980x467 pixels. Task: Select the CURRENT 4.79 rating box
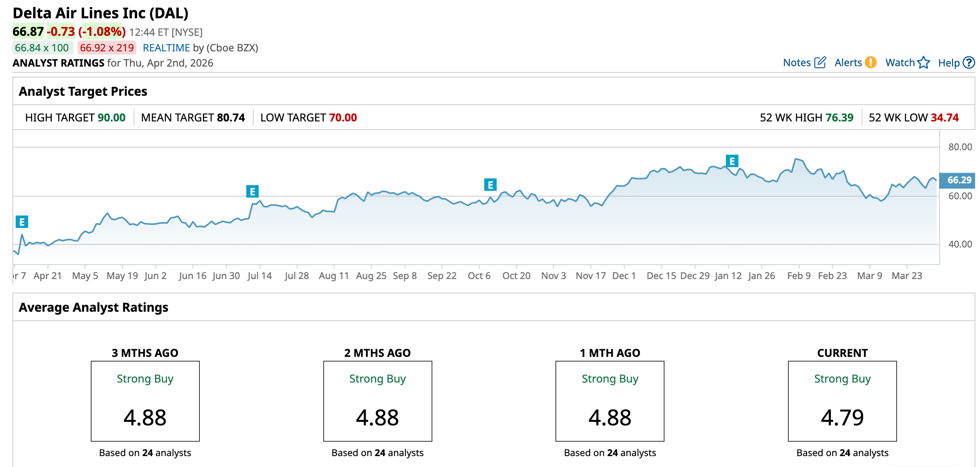click(842, 401)
